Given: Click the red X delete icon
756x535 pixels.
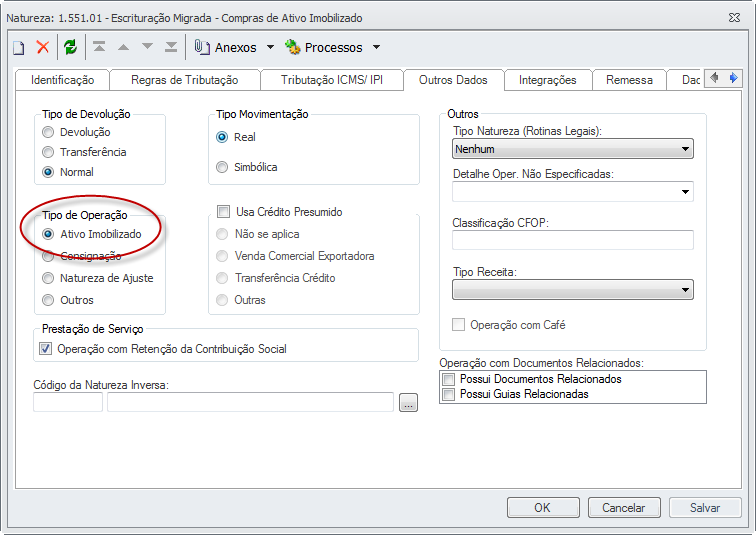Looking at the screenshot, I should coord(43,47).
